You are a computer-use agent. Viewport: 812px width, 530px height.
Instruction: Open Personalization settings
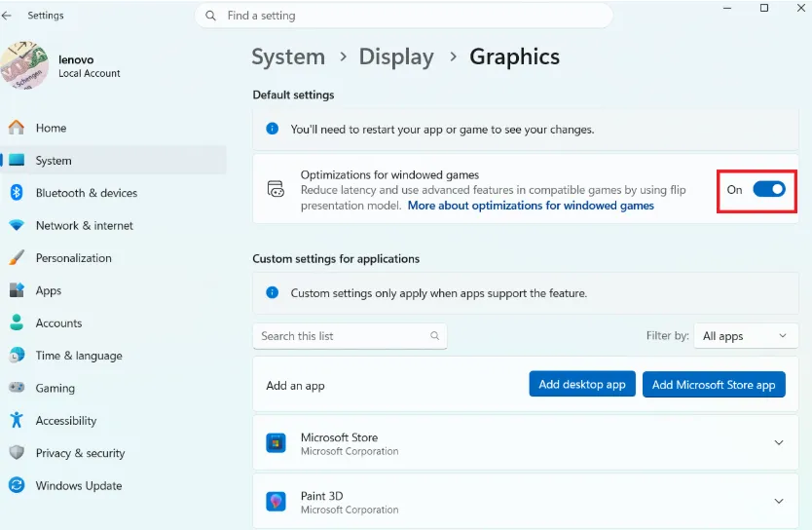pos(114,257)
